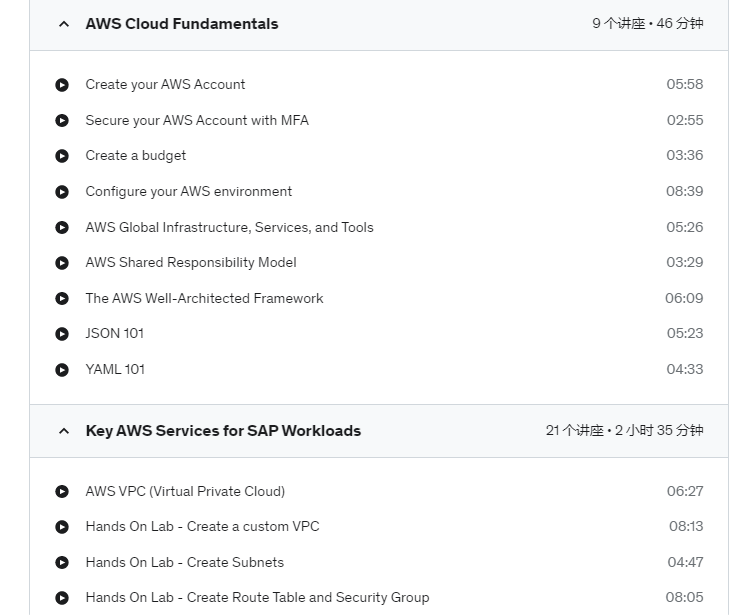Click the 04:47 duration text
Screen dimensions: 746x615
(685, 562)
